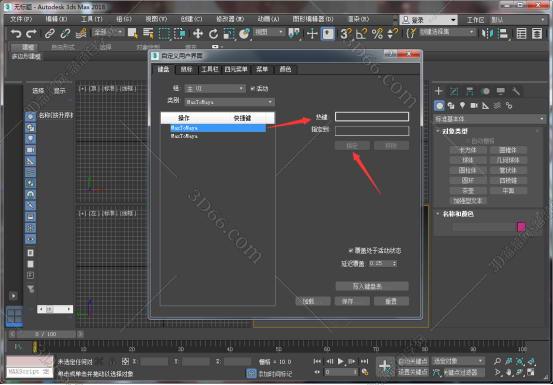Toggle Percent Snap icon
This screenshot has width=553, height=385.
click(377, 34)
